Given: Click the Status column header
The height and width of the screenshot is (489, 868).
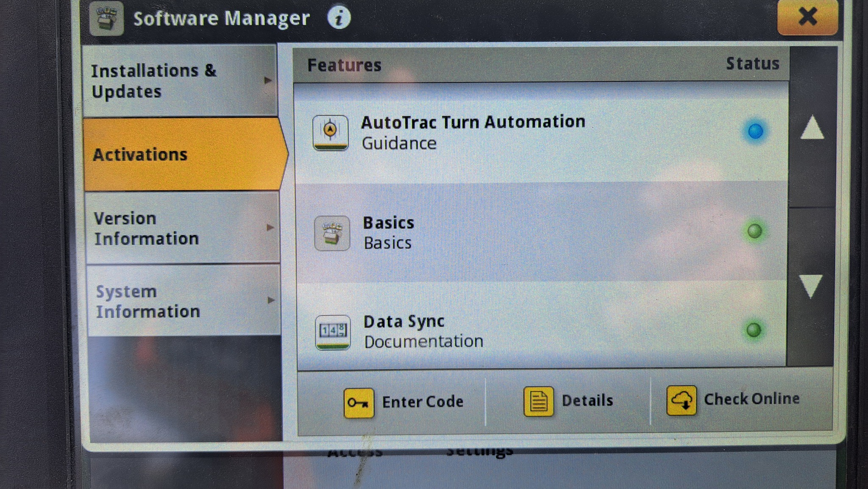Looking at the screenshot, I should click(753, 64).
